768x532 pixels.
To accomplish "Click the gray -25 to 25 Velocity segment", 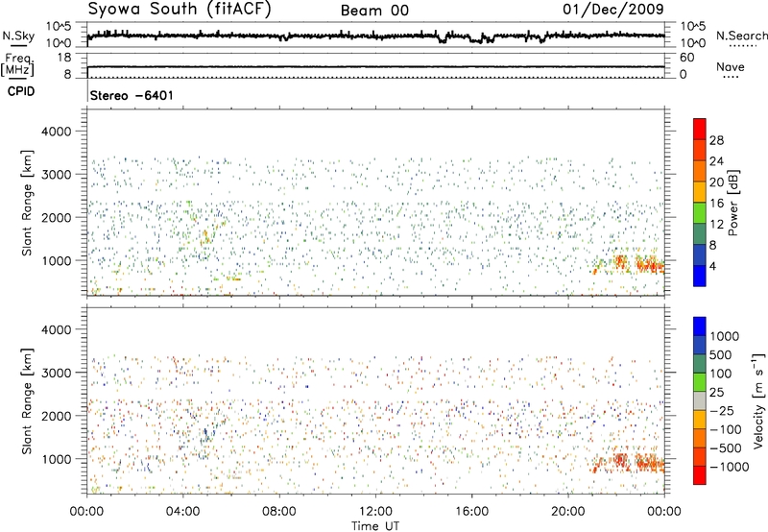I will coord(700,400).
